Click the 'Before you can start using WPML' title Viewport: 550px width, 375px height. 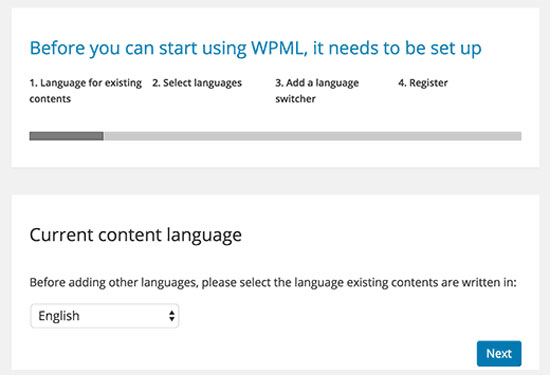(255, 48)
